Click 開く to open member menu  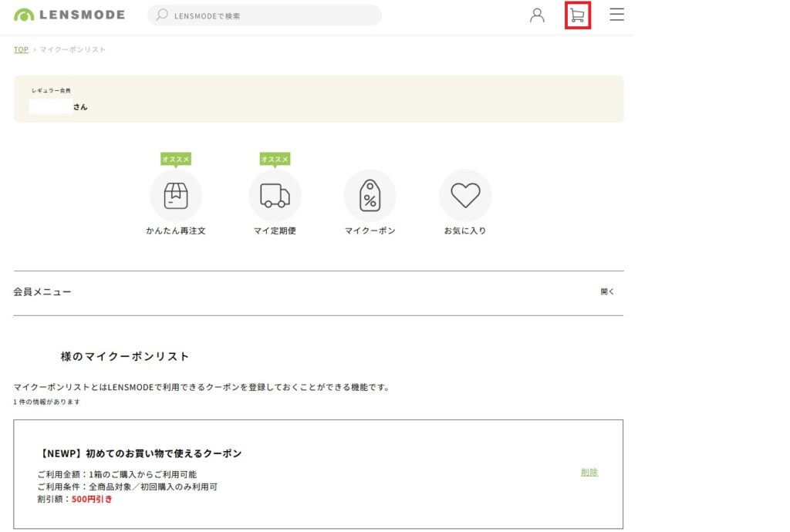click(607, 292)
